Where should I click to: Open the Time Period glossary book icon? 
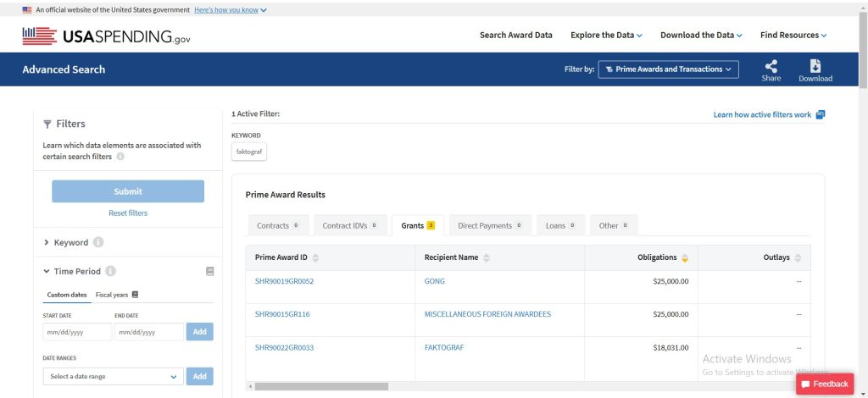[210, 272]
